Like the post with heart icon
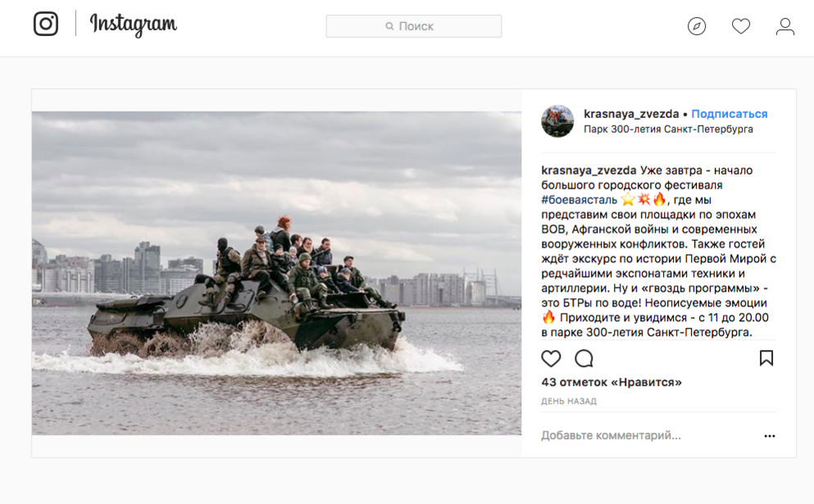Image resolution: width=814 pixels, height=504 pixels. point(551,358)
